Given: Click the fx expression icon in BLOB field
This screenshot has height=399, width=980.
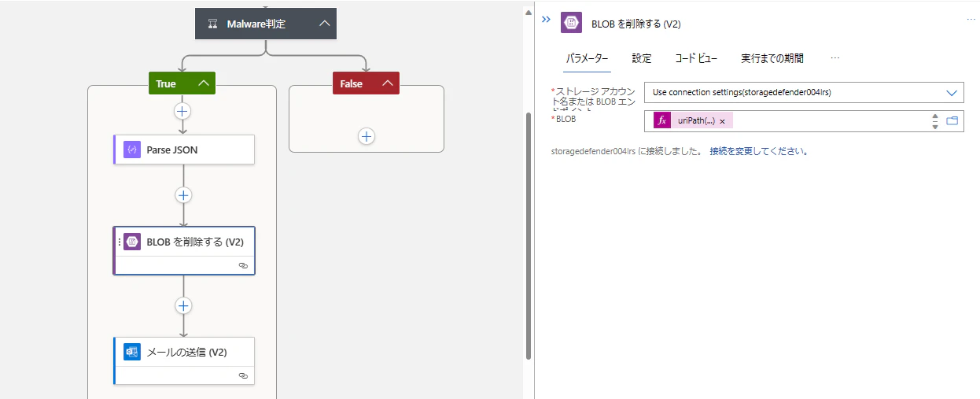Looking at the screenshot, I should click(662, 120).
